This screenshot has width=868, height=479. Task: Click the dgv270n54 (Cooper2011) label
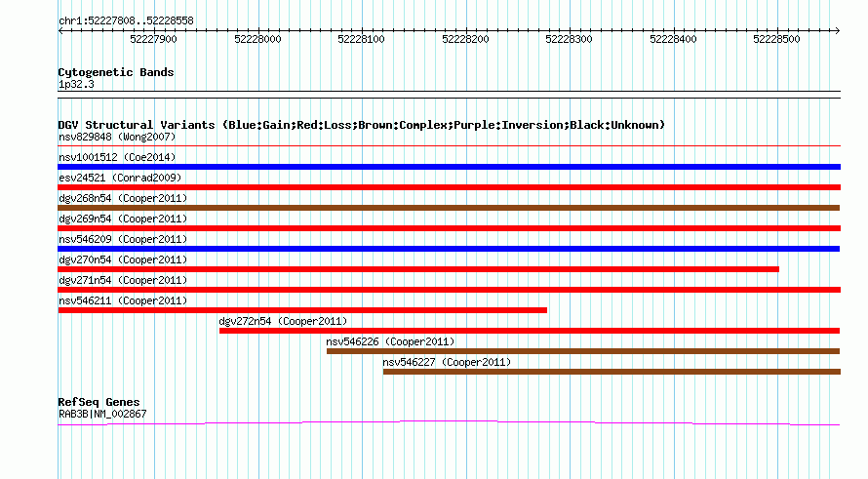123,259
